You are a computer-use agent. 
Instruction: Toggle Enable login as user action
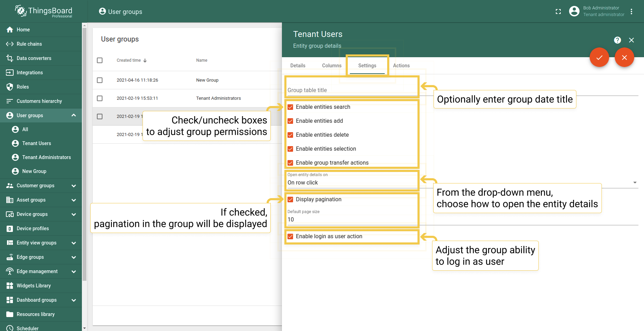pyautogui.click(x=290, y=236)
